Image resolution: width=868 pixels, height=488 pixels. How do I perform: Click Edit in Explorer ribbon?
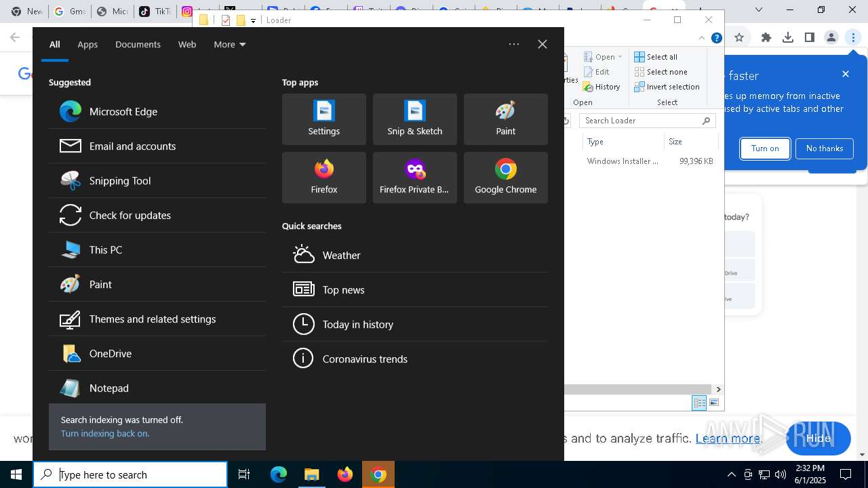[x=596, y=72]
